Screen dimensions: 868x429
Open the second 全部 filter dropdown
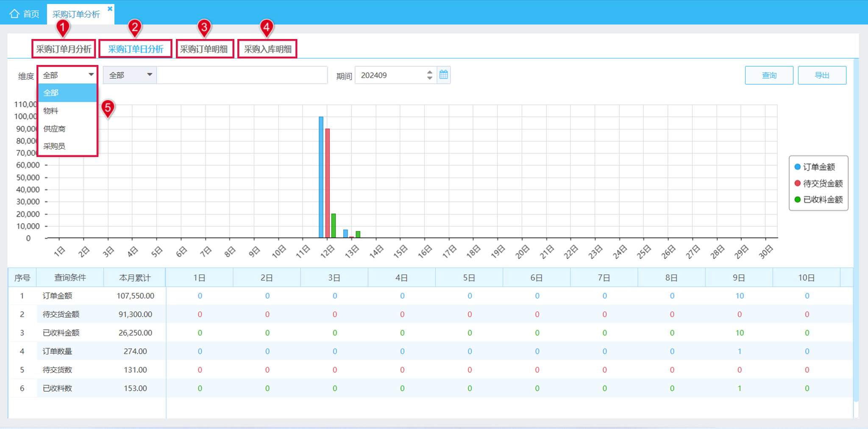(x=130, y=75)
